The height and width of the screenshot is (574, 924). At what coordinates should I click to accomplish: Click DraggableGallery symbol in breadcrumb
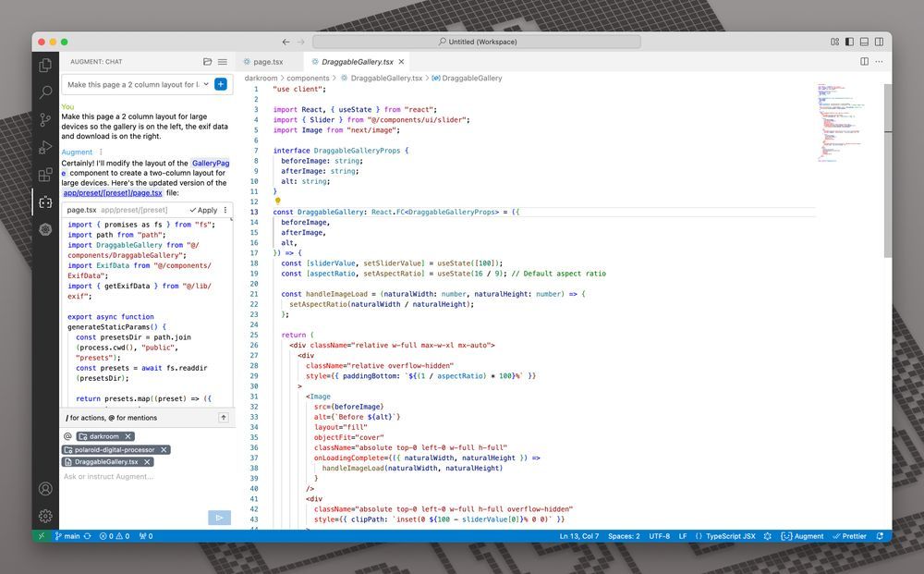[x=472, y=78]
